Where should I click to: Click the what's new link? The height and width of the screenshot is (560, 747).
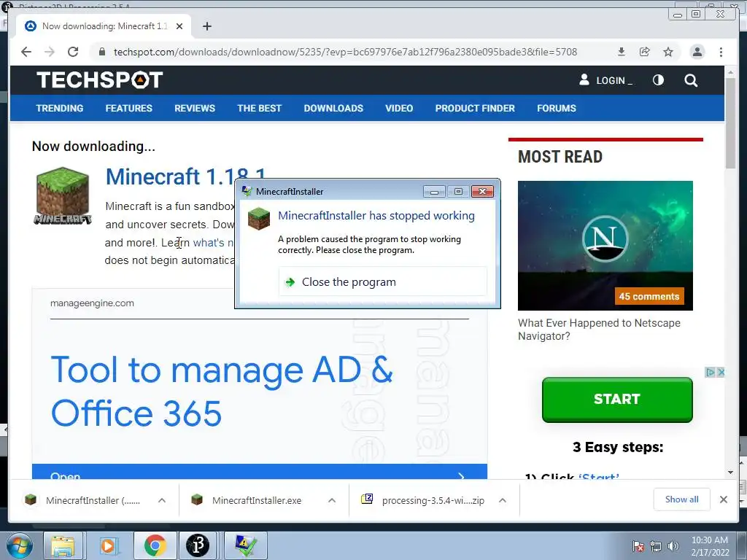(213, 242)
